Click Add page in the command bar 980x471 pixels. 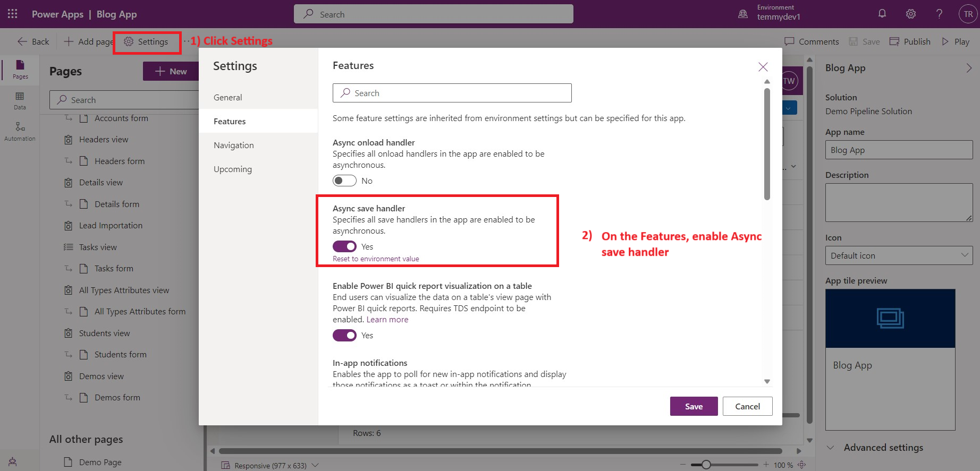(x=88, y=41)
